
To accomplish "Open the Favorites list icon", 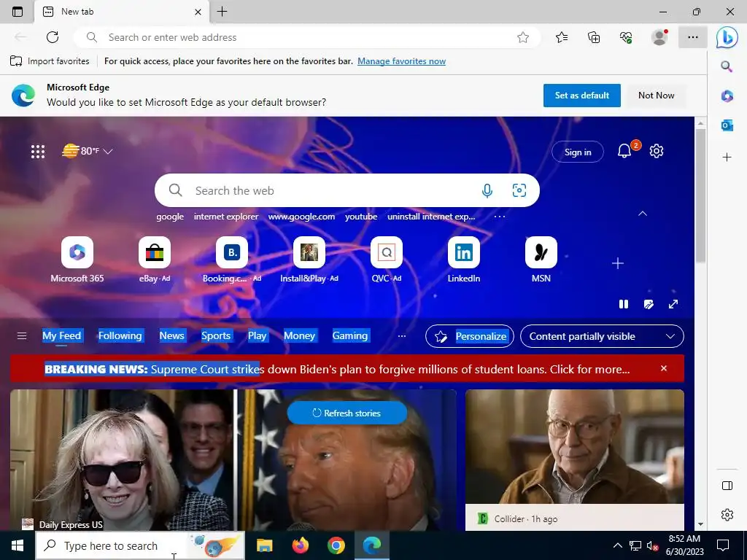I will [562, 37].
